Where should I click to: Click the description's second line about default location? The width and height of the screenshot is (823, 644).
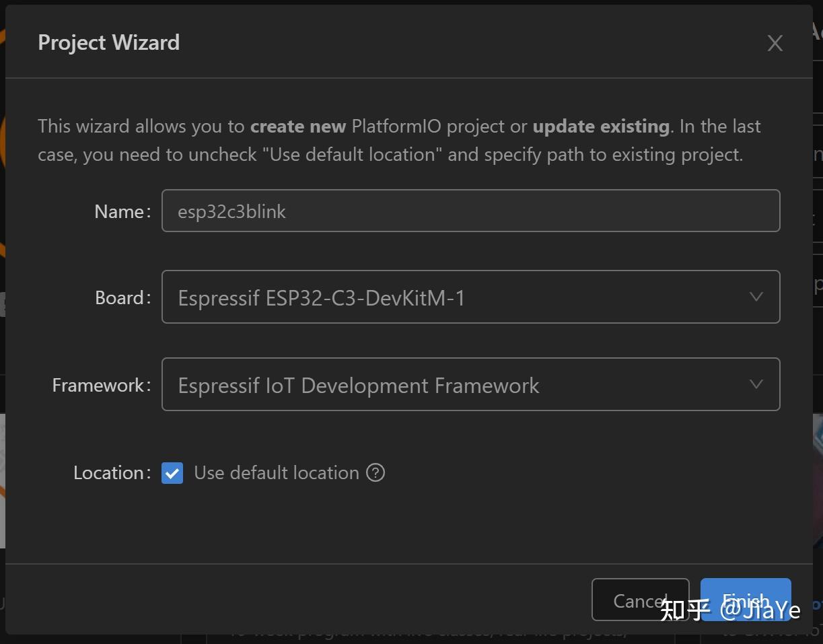tap(390, 155)
